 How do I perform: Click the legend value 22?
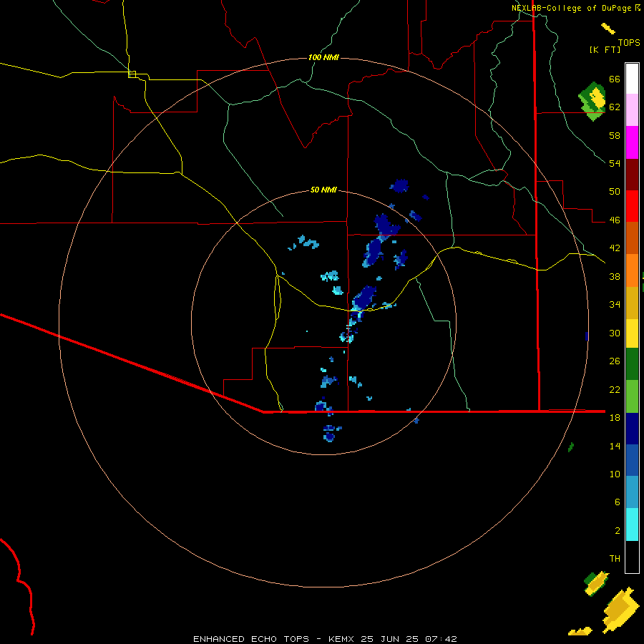615,390
